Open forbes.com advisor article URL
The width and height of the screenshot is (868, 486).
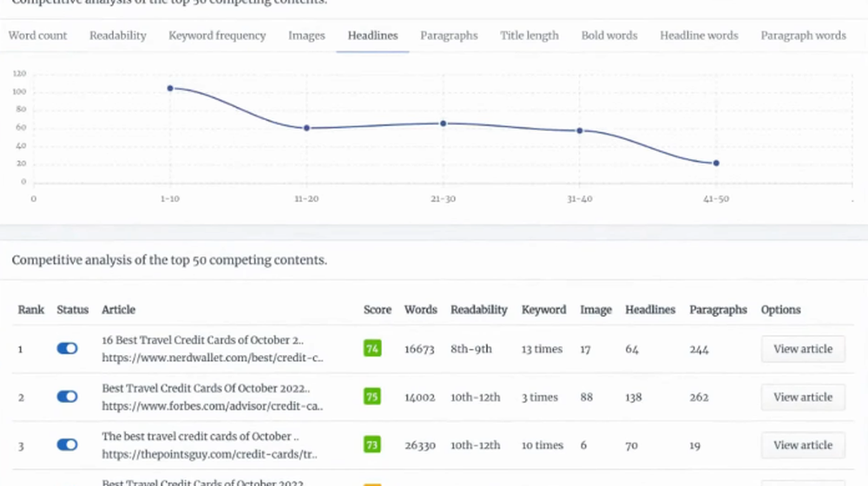click(x=212, y=406)
